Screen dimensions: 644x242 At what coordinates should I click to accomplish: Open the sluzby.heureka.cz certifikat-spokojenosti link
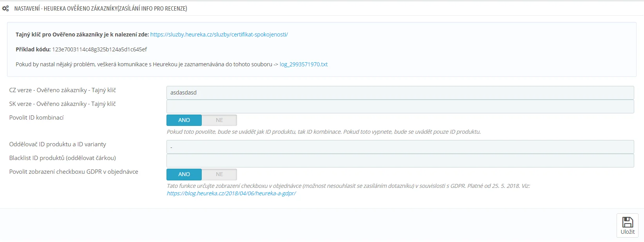[x=219, y=35]
